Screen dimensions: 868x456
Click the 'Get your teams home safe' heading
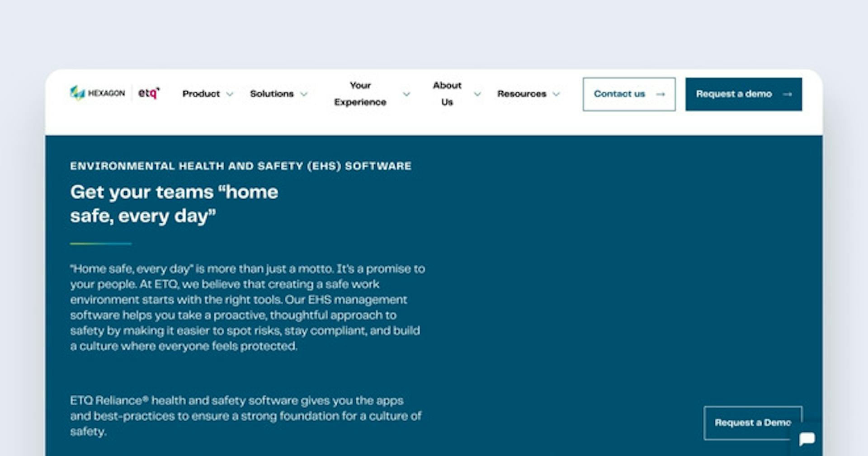click(174, 204)
